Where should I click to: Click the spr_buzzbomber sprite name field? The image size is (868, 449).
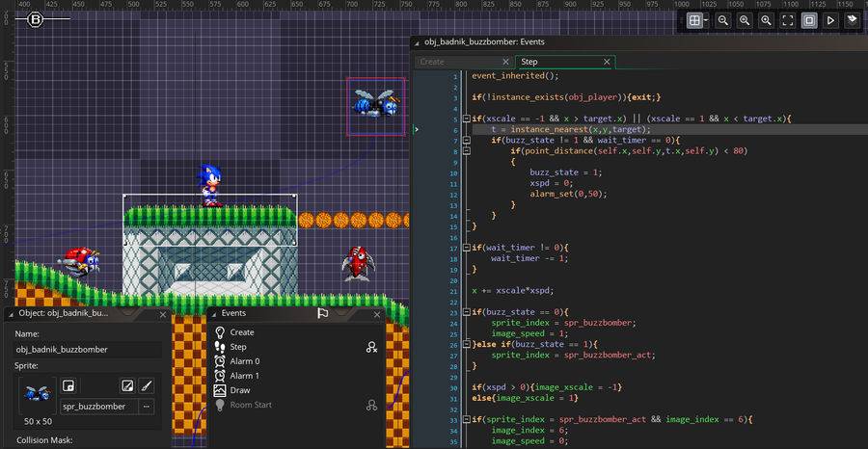coord(98,407)
